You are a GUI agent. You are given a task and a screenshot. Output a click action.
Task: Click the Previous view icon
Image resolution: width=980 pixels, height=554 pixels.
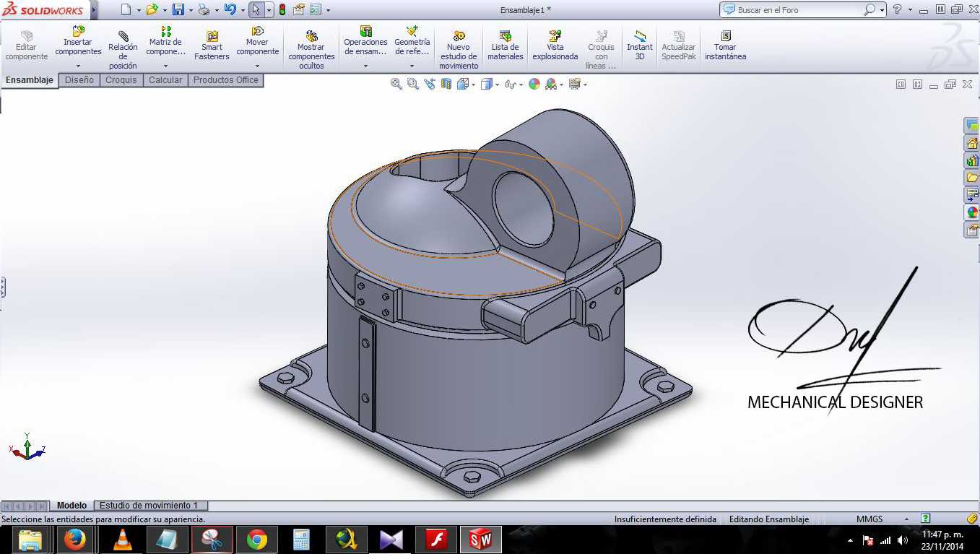tap(429, 84)
